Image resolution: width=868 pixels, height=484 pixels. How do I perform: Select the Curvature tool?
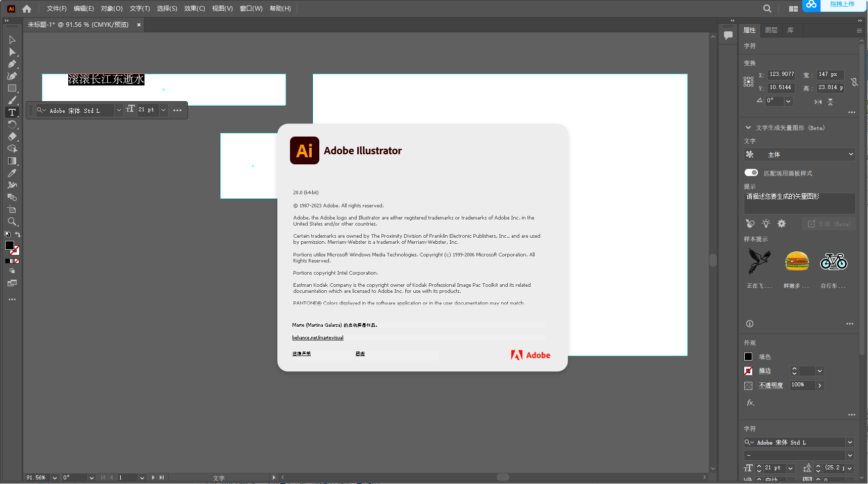click(x=12, y=76)
